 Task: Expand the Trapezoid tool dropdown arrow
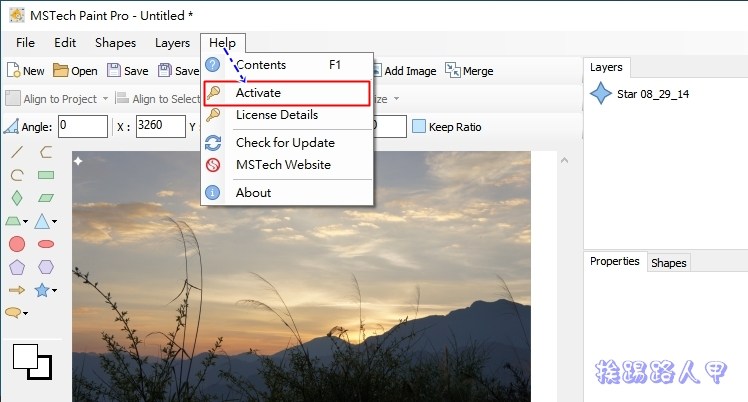click(25, 221)
